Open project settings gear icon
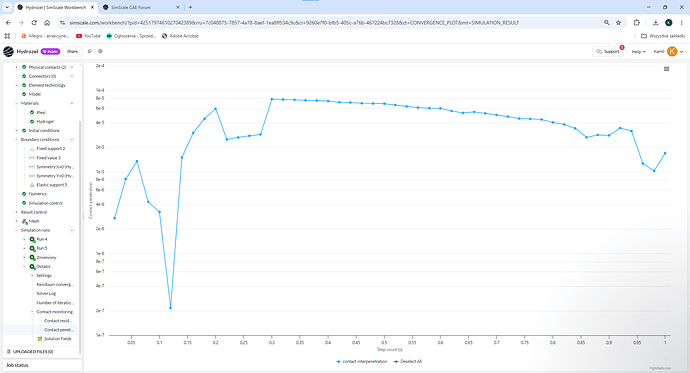Image resolution: width=690 pixels, height=373 pixels. tap(100, 51)
